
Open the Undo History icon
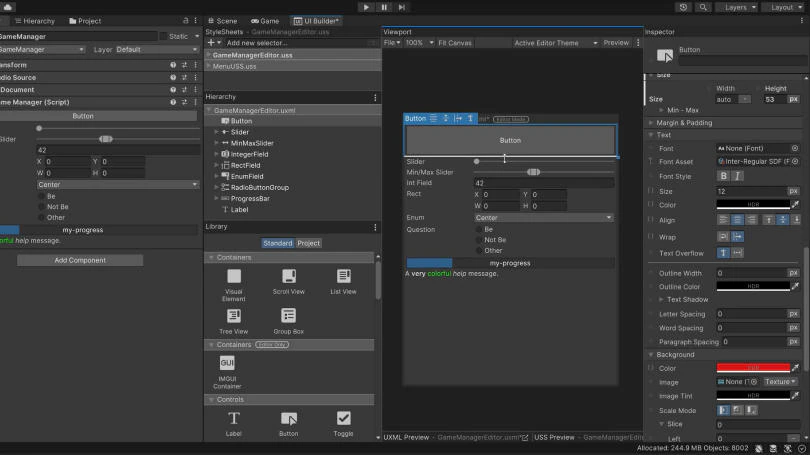click(x=683, y=7)
